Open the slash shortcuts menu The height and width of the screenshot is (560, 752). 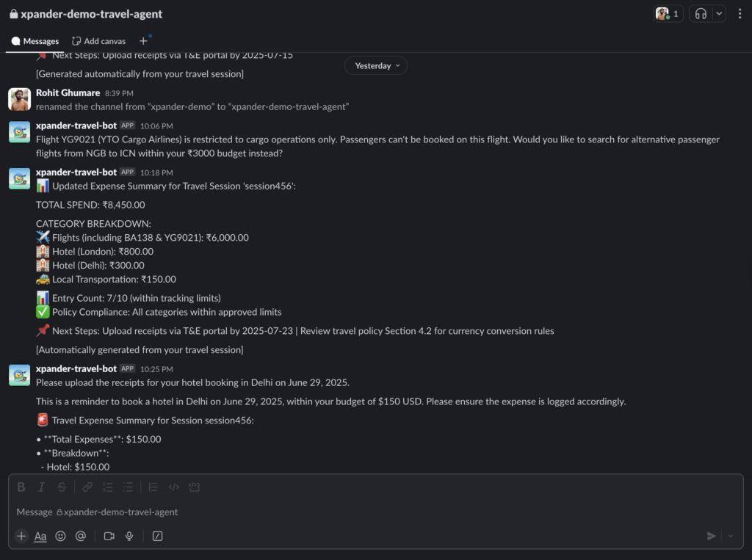tap(157, 536)
